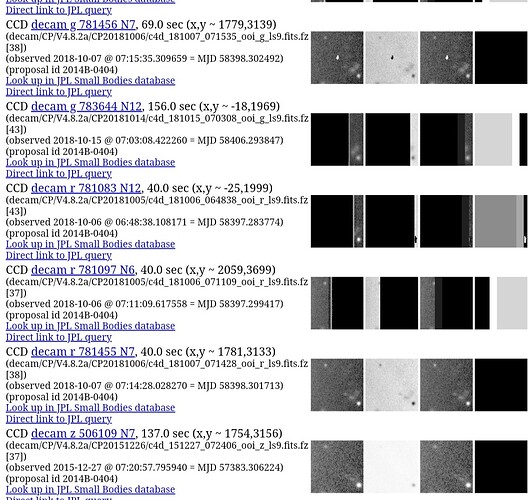Click the text 'MJD 58398.302492' observation date
The height and width of the screenshot is (500, 528).
pyautogui.click(x=238, y=59)
